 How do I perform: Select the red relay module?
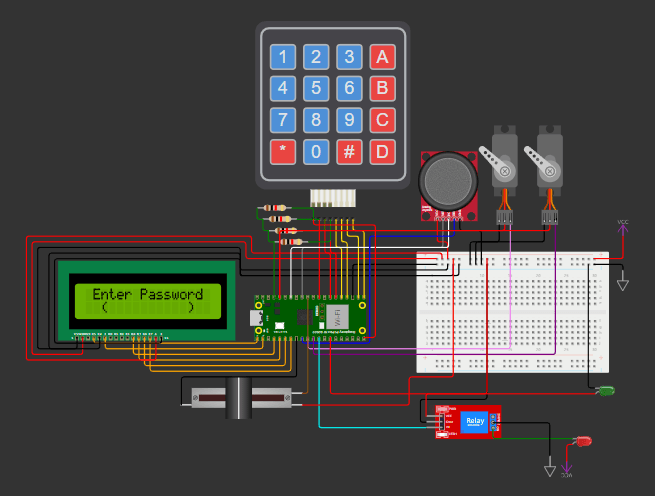(468, 422)
